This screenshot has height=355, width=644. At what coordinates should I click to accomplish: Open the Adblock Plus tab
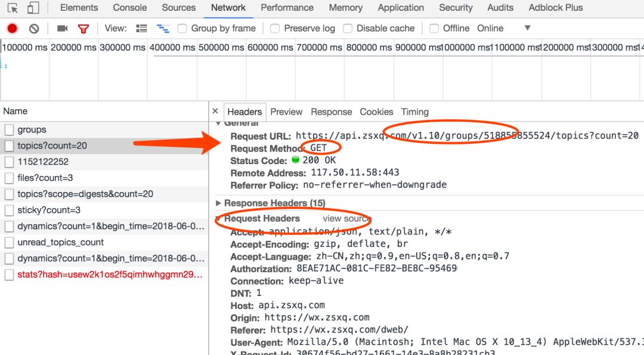556,8
